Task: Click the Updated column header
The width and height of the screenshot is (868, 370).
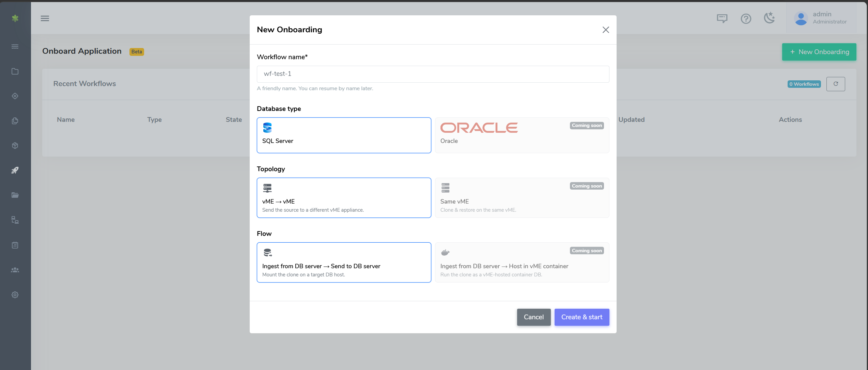Action: point(631,119)
